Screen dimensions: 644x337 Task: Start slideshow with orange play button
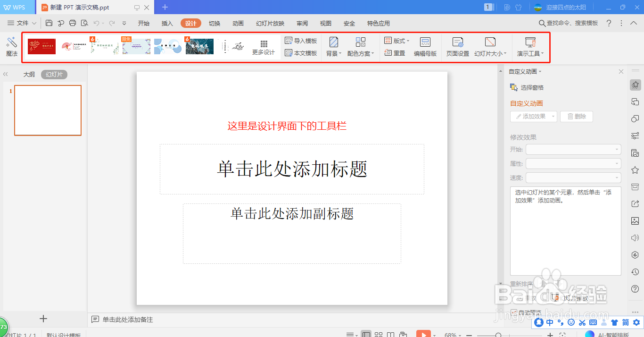tap(423, 334)
